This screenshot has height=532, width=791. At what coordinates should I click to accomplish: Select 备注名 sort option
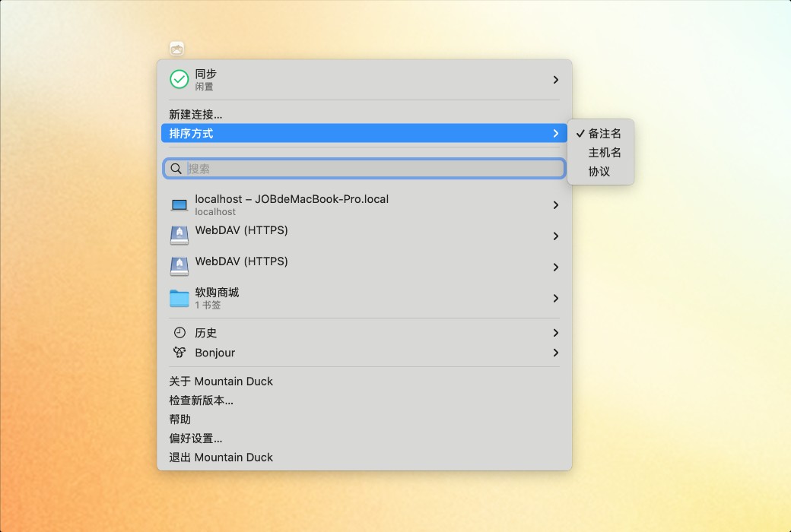pyautogui.click(x=600, y=134)
